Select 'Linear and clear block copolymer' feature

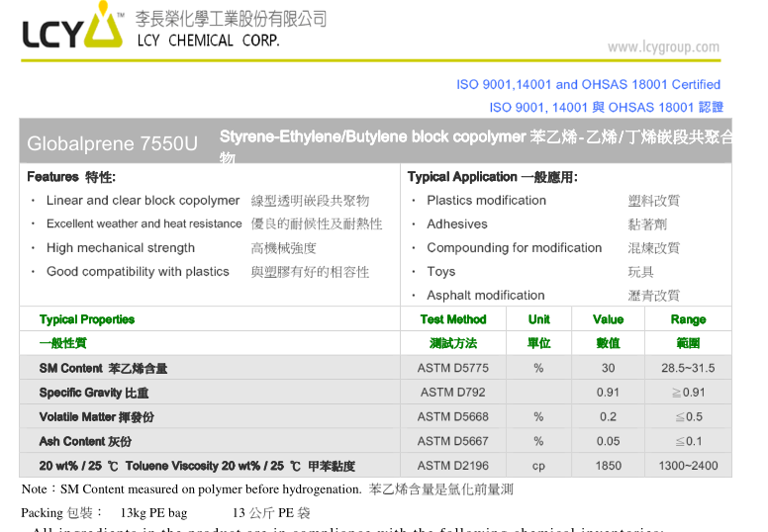pos(144,200)
